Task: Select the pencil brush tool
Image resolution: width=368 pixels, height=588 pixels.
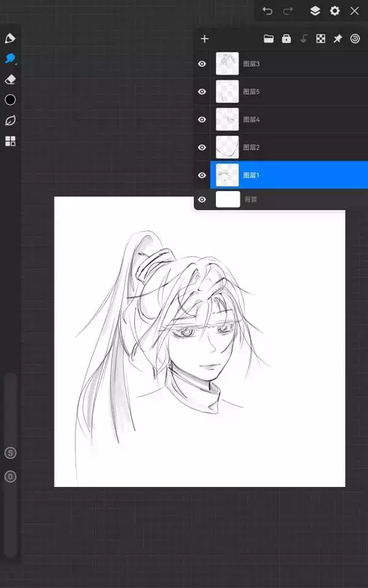Action: tap(10, 39)
